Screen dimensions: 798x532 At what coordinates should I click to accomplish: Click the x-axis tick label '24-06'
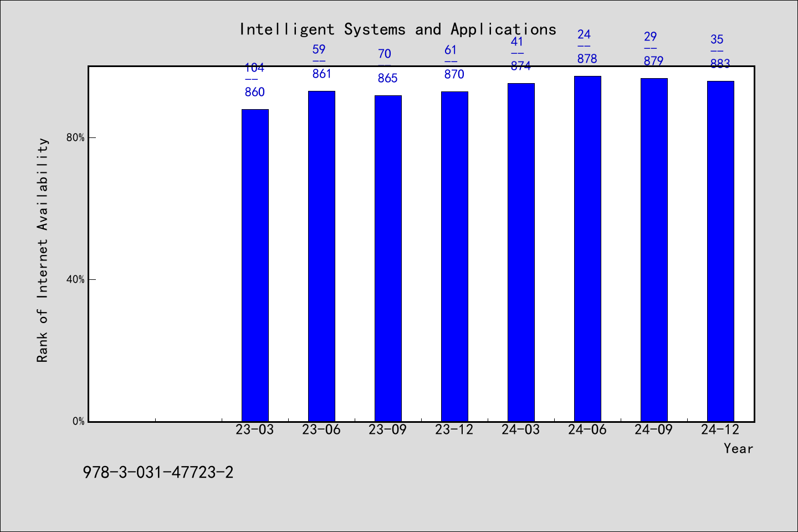pyautogui.click(x=587, y=429)
